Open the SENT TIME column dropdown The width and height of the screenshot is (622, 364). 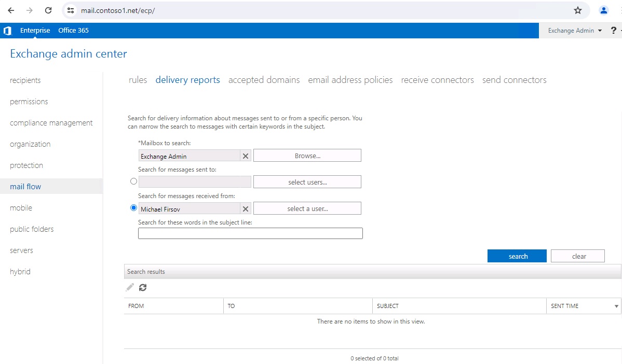(617, 306)
